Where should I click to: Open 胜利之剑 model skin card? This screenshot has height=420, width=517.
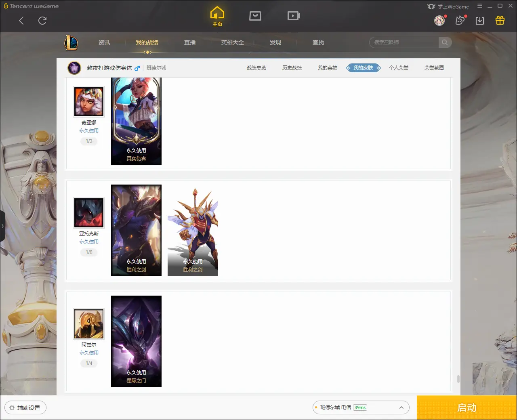(193, 230)
